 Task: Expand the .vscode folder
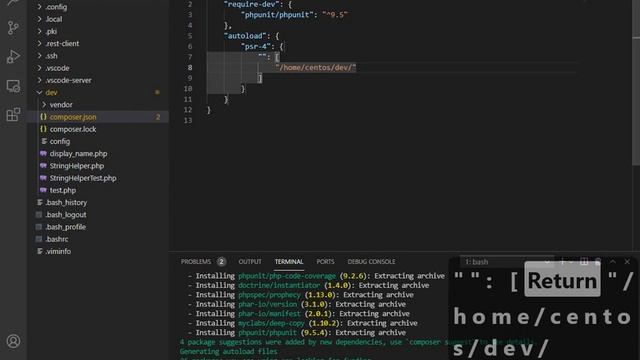click(39, 68)
